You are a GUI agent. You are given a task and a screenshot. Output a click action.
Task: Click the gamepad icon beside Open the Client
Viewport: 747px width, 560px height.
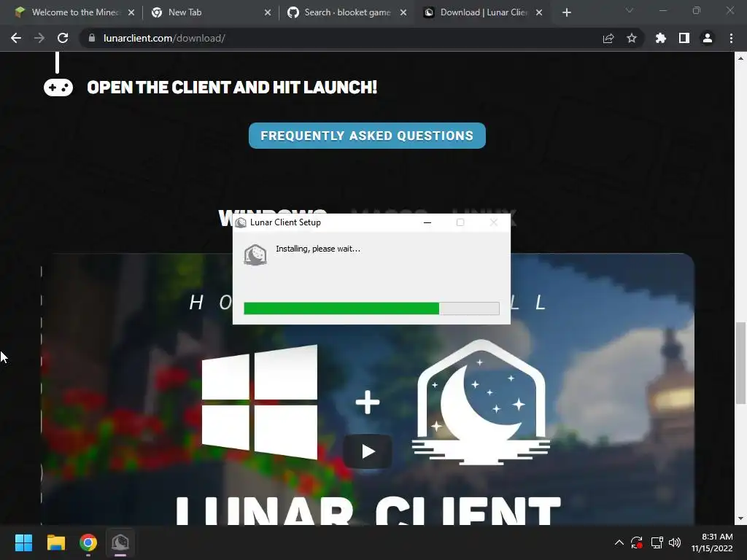(58, 87)
